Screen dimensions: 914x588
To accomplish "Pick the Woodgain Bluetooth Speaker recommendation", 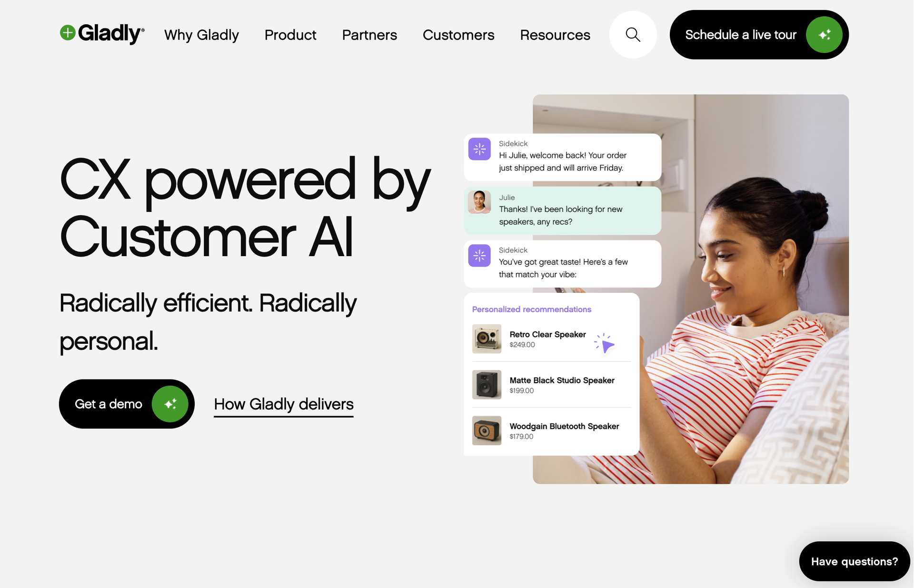I will point(551,430).
